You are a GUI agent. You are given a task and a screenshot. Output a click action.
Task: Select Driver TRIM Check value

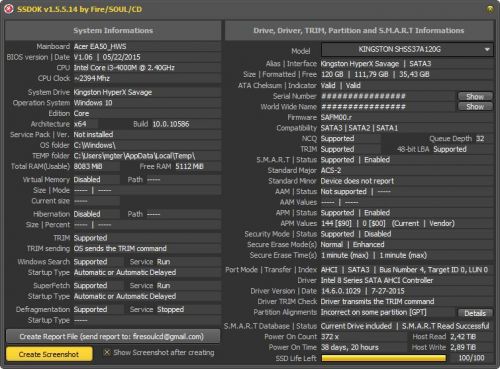[x=377, y=302]
